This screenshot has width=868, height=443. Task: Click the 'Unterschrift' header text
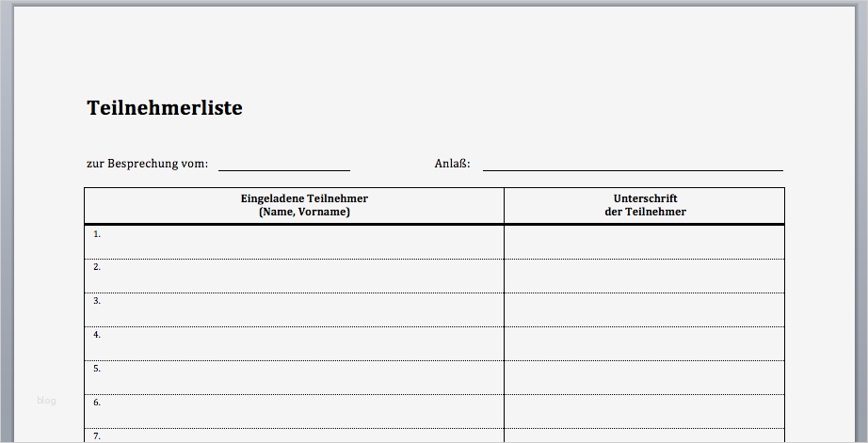tap(645, 198)
